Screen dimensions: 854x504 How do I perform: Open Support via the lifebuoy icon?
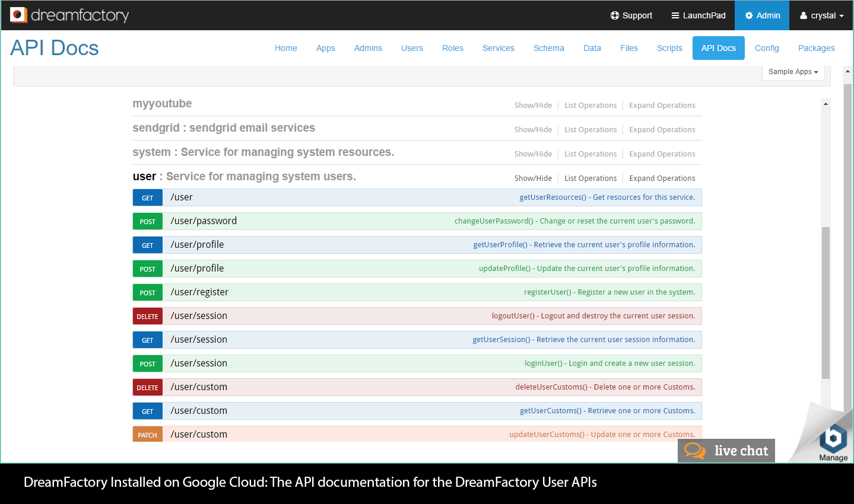(615, 15)
